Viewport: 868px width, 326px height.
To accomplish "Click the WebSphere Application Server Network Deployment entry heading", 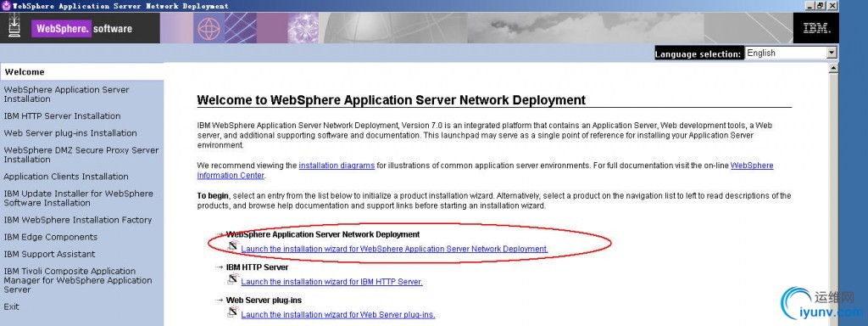I will click(x=323, y=234).
